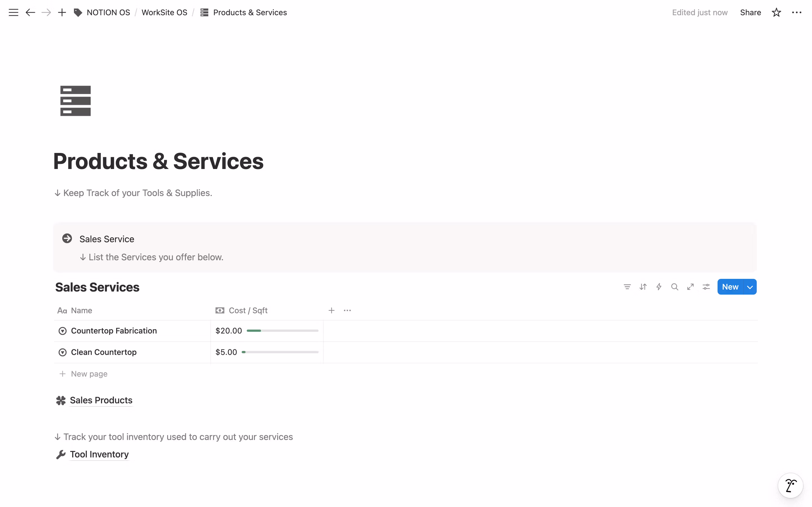Open database in full page view

tap(690, 287)
